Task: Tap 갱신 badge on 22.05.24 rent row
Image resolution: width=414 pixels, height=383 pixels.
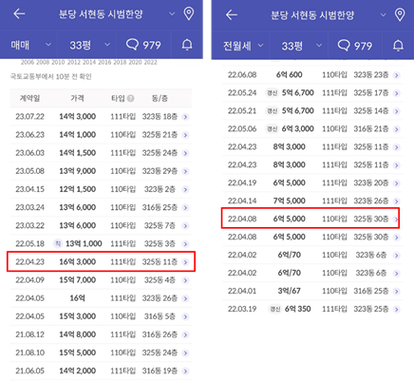Action: coord(272,93)
